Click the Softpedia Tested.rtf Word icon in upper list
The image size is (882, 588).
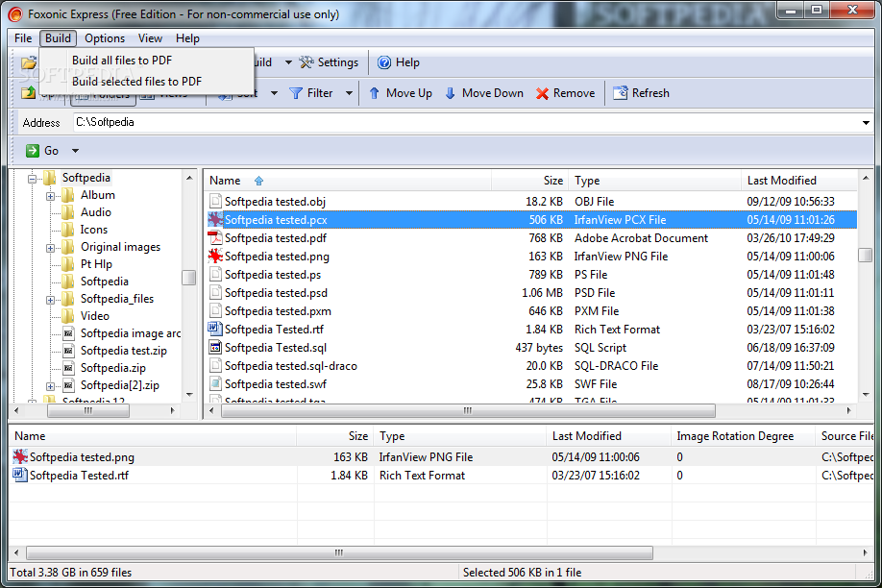coord(215,329)
